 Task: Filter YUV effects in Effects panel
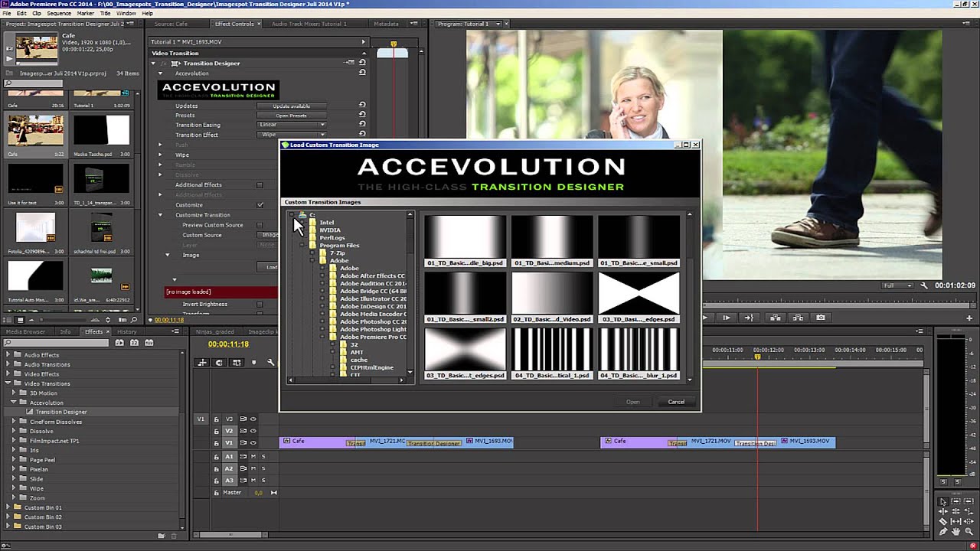click(x=149, y=343)
